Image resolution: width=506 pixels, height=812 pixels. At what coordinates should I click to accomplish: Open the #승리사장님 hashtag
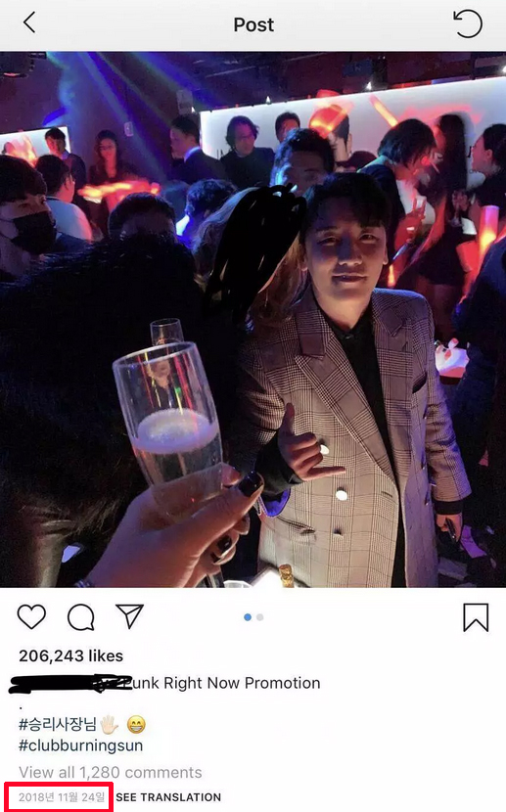pyautogui.click(x=58, y=724)
